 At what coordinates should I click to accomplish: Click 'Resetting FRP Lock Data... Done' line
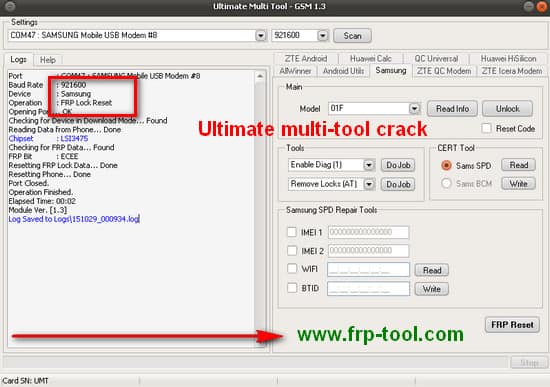(63, 165)
